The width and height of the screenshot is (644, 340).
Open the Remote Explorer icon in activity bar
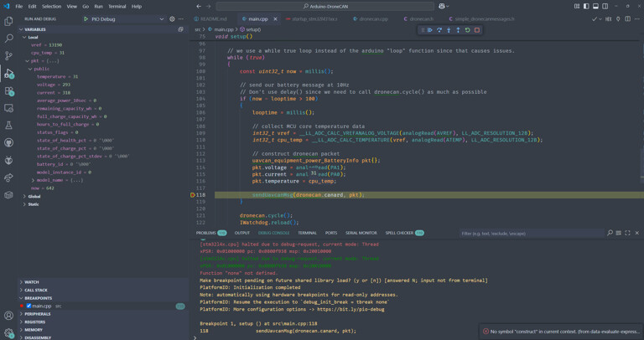8,108
